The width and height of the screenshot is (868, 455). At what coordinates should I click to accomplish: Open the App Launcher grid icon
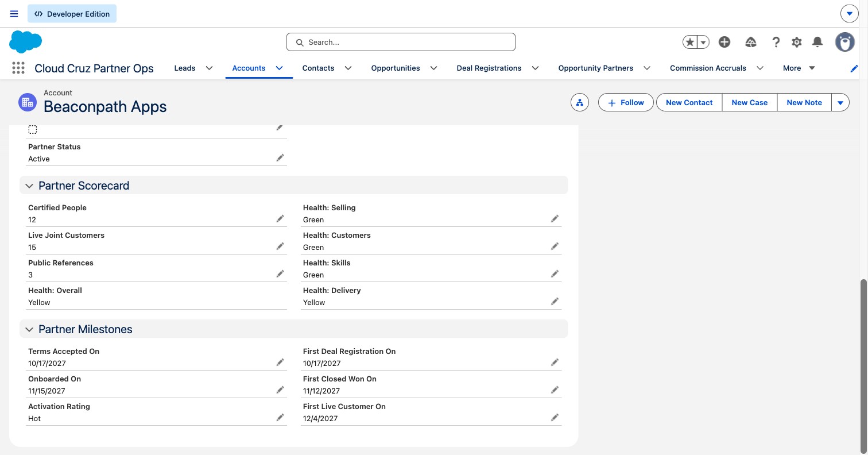click(x=18, y=68)
